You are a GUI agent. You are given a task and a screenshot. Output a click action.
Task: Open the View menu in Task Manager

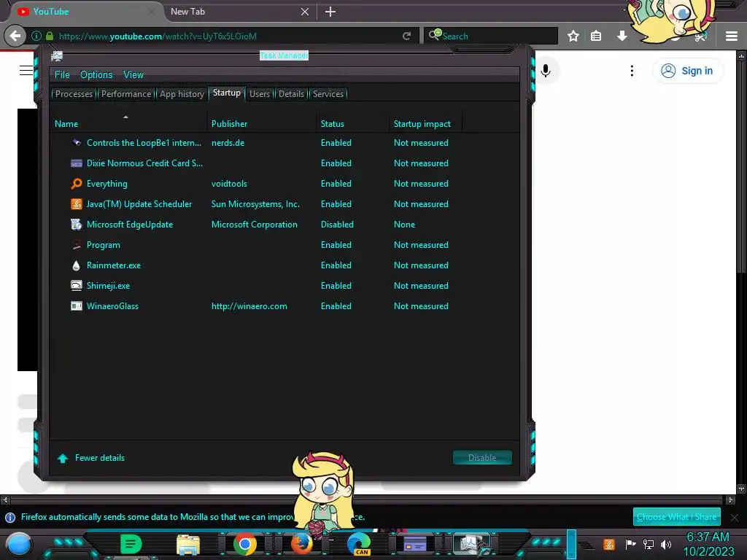click(x=133, y=75)
